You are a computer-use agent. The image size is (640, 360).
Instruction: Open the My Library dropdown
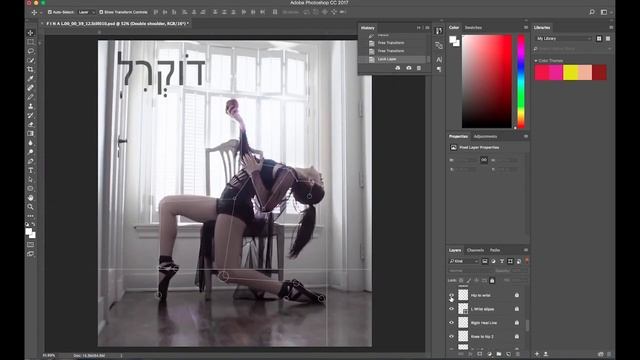point(563,38)
